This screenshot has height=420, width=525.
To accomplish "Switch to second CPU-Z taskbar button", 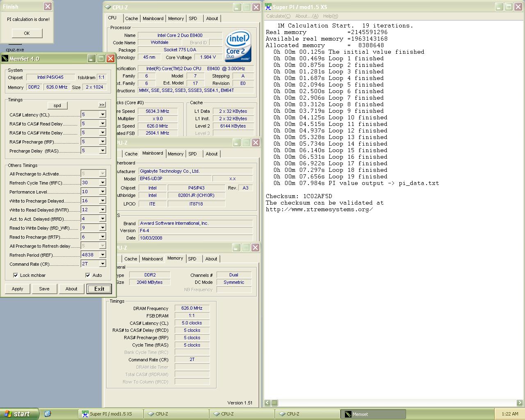I will pos(242,414).
